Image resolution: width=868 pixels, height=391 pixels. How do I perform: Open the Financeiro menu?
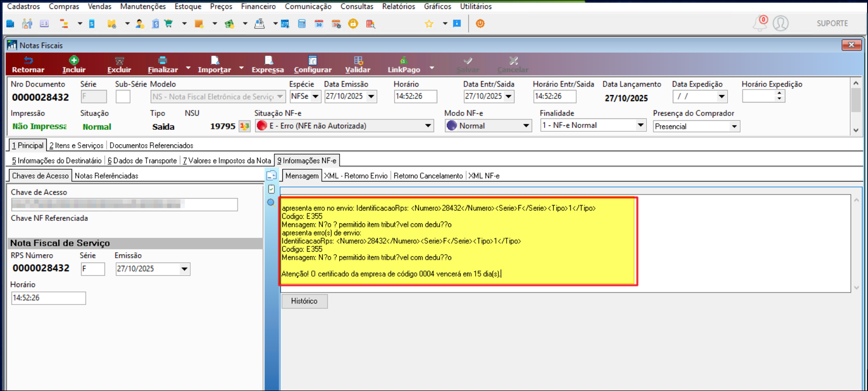tap(258, 6)
